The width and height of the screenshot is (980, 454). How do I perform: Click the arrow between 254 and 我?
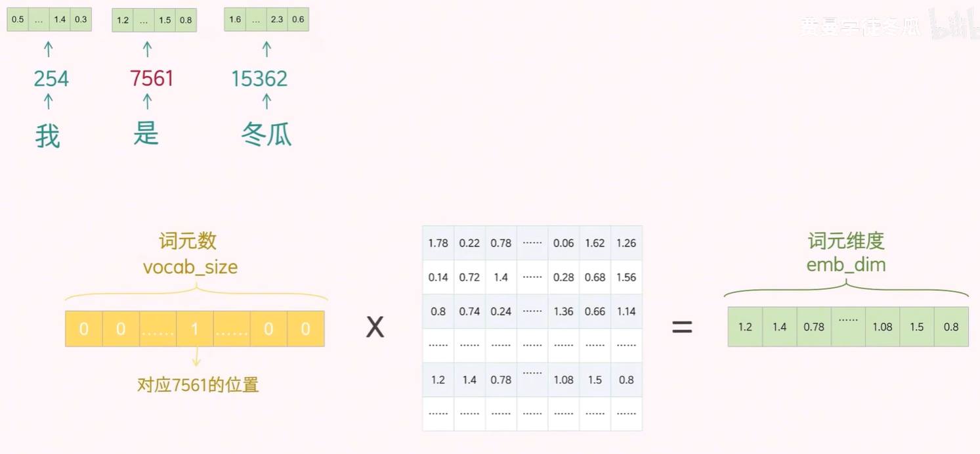(47, 101)
